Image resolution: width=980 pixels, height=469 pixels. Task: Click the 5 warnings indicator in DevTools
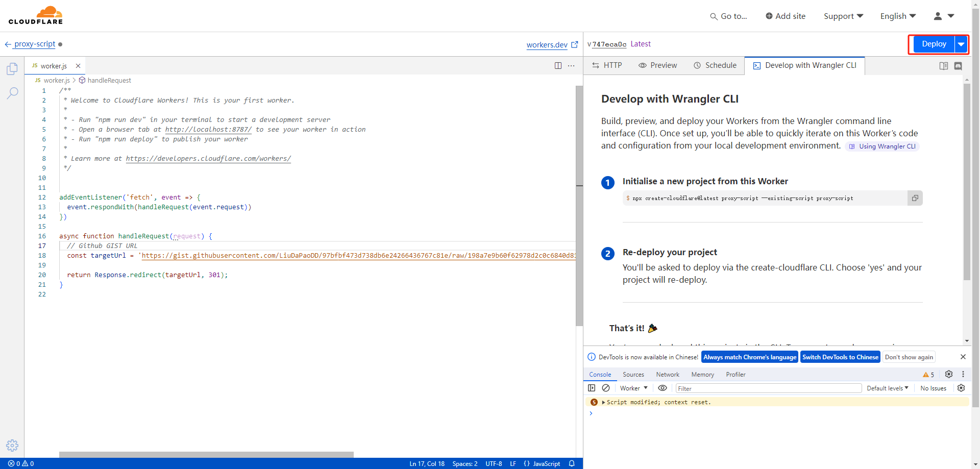(x=928, y=375)
